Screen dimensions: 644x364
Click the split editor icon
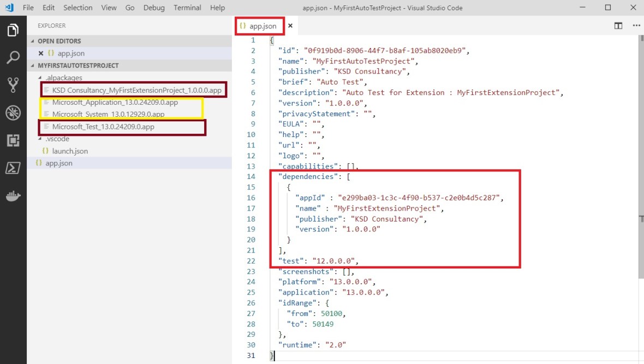618,26
